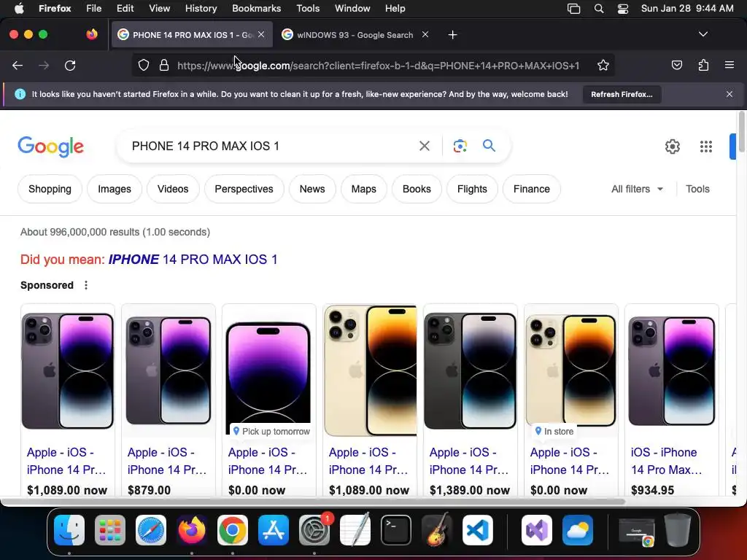The width and height of the screenshot is (747, 560).
Task: Filter results by Maps
Action: tap(363, 189)
